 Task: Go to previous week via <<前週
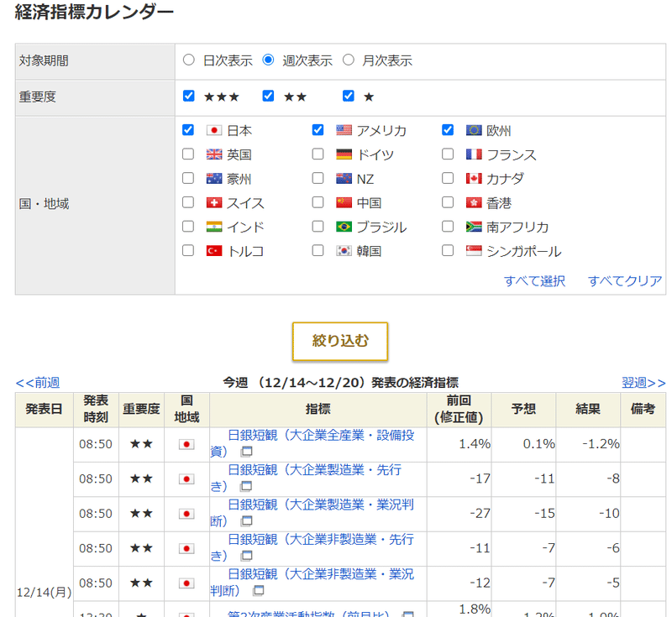click(x=38, y=382)
